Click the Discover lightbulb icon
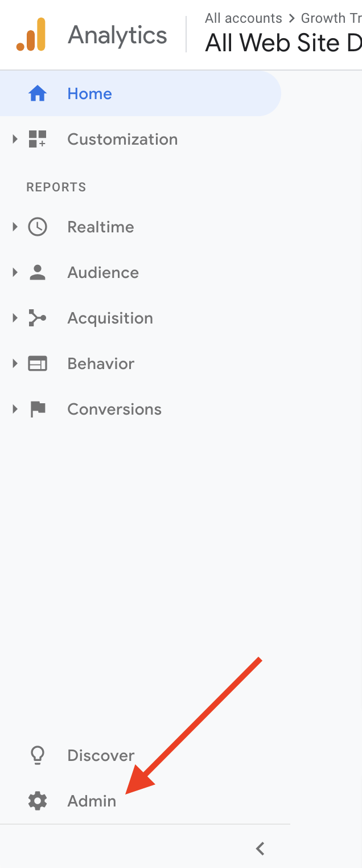 pyautogui.click(x=38, y=755)
